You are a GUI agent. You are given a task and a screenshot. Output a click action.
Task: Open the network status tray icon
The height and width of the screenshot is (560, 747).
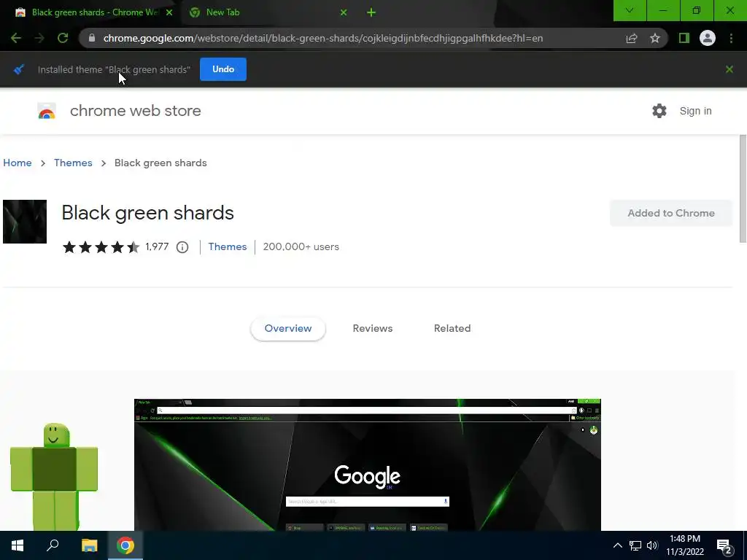coord(635,545)
